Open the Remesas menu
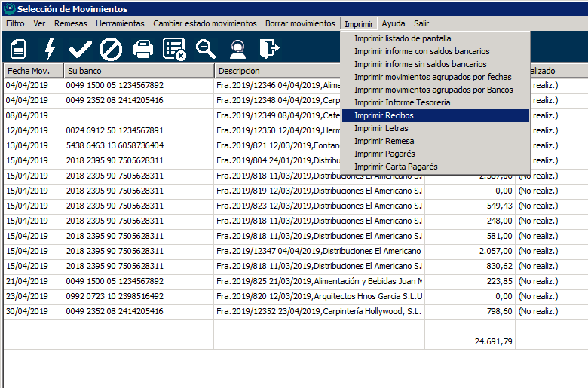 pyautogui.click(x=71, y=23)
